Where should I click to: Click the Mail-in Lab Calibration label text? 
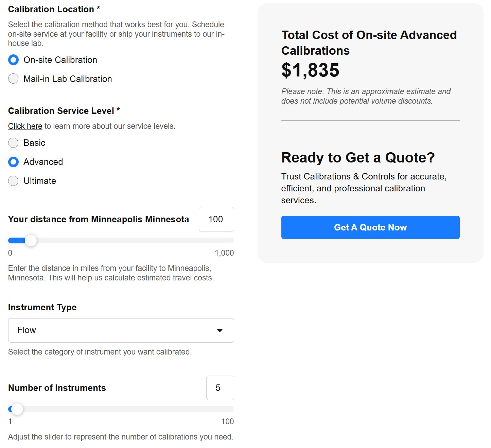coord(68,79)
